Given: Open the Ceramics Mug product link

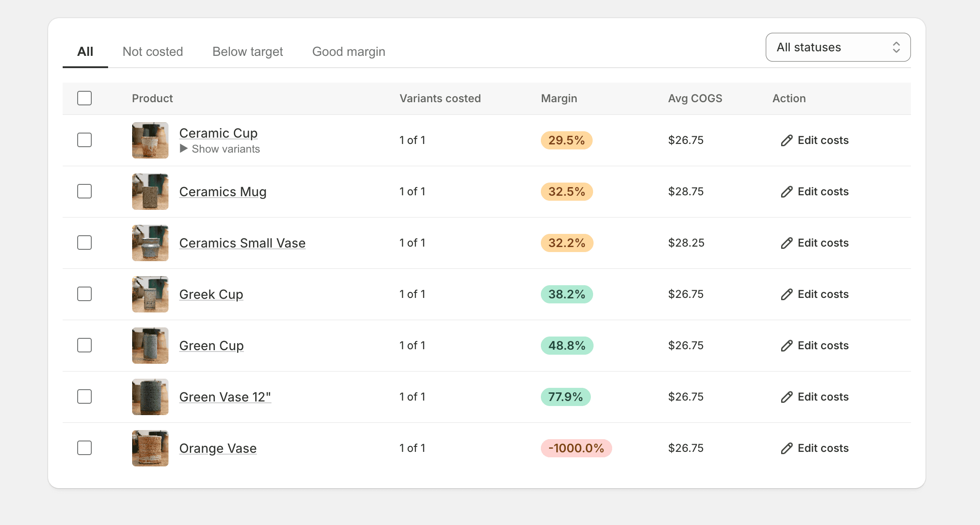Looking at the screenshot, I should (223, 192).
